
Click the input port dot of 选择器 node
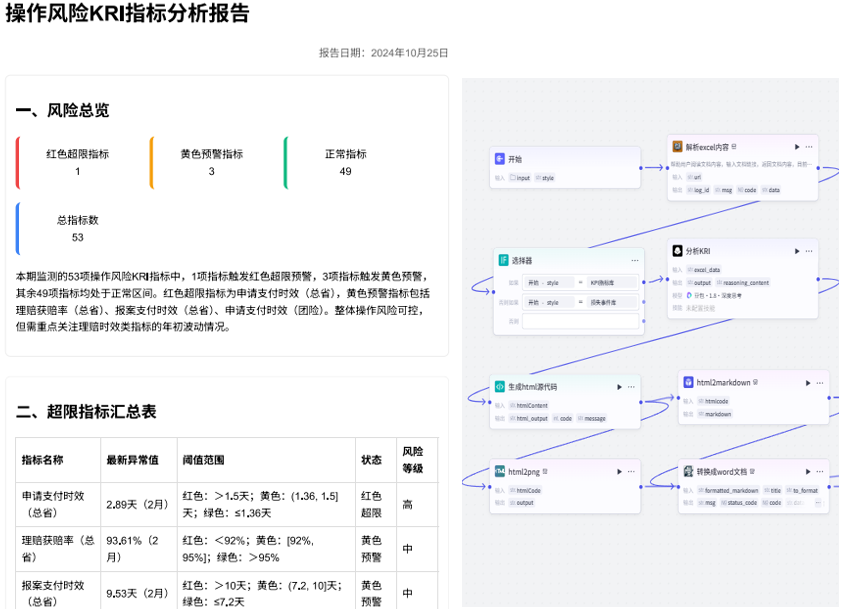493,292
